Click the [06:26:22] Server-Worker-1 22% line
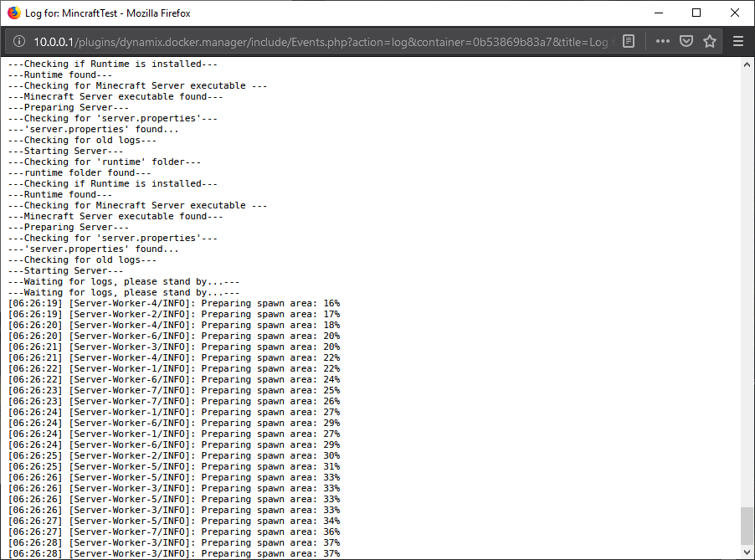Screen dimensions: 755x560 pos(174,369)
